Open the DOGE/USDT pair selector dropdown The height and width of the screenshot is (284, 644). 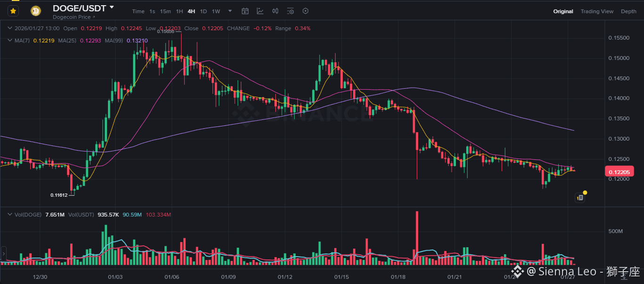pyautogui.click(x=112, y=8)
